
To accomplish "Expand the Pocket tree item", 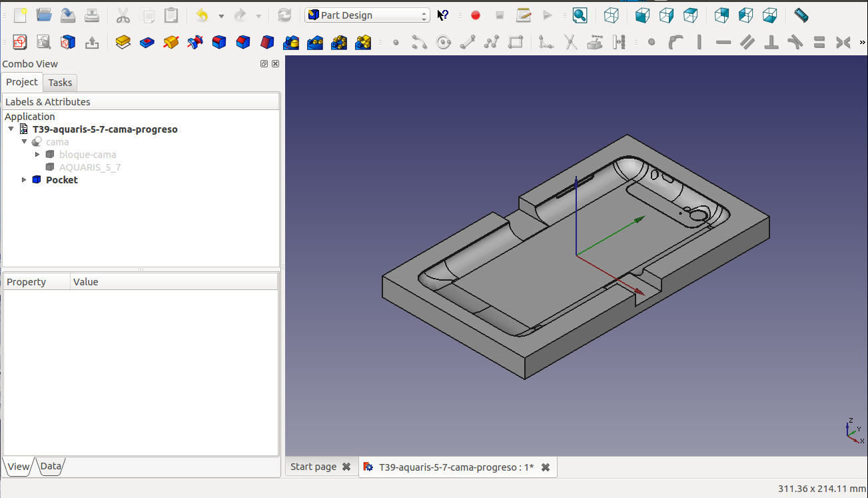I will pos(25,180).
